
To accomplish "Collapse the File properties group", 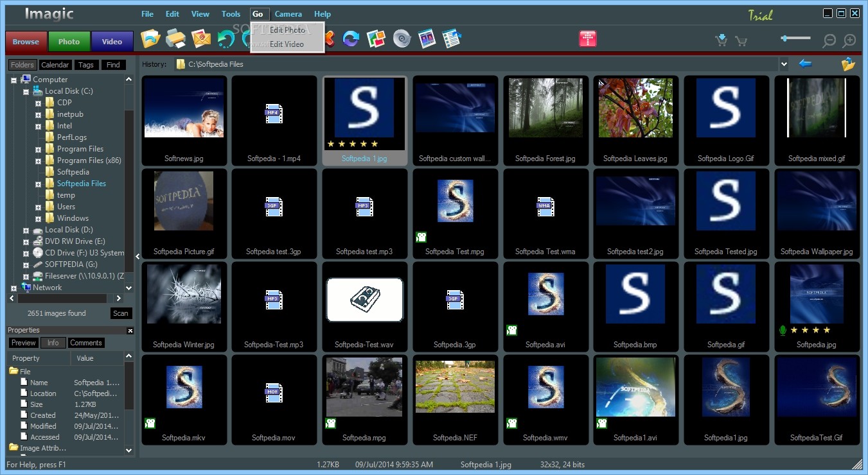I will [14, 371].
